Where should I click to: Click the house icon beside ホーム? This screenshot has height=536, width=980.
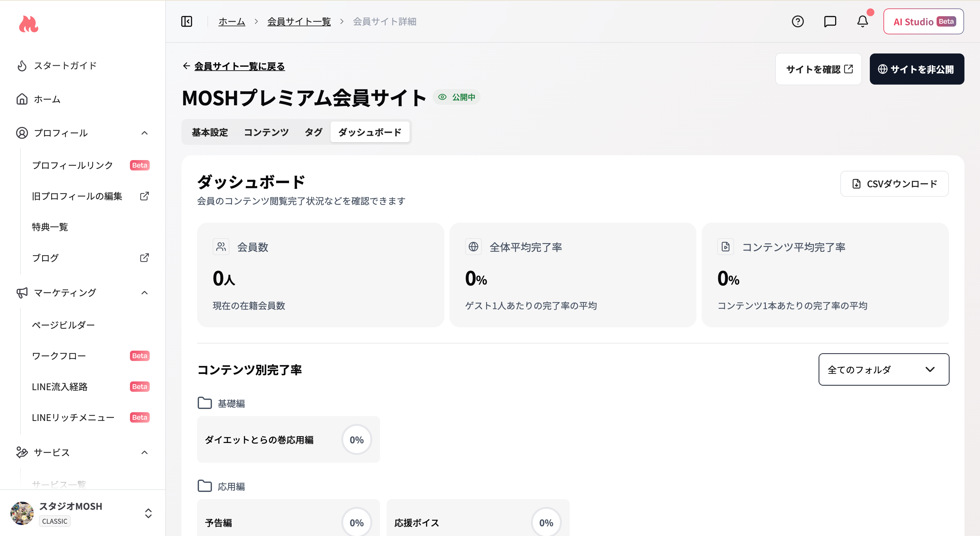[22, 99]
